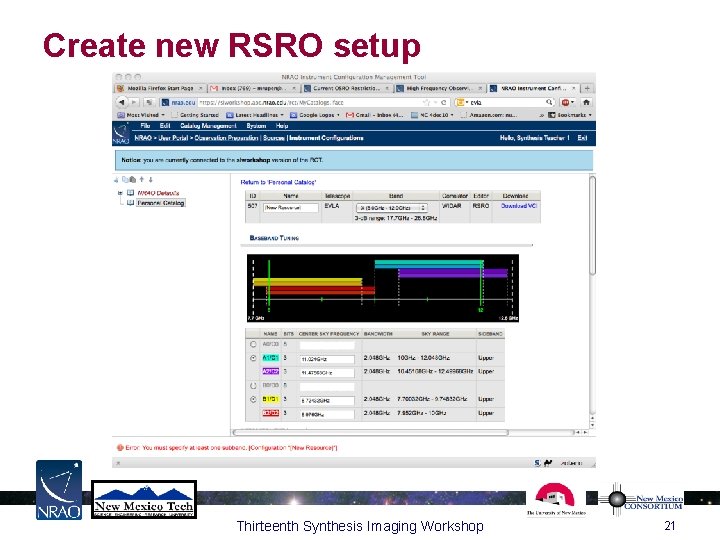
Task: Click the Name field containing New Resource
Action: [x=291, y=208]
